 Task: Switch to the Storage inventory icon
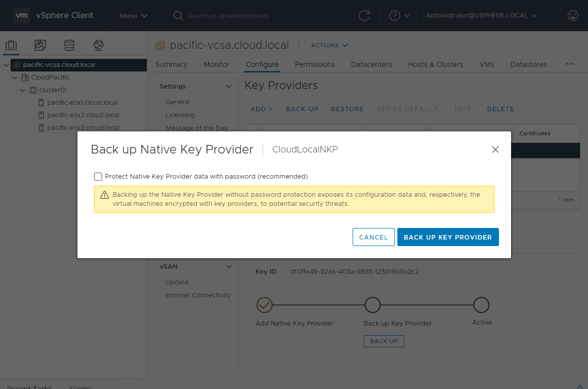[x=69, y=45]
